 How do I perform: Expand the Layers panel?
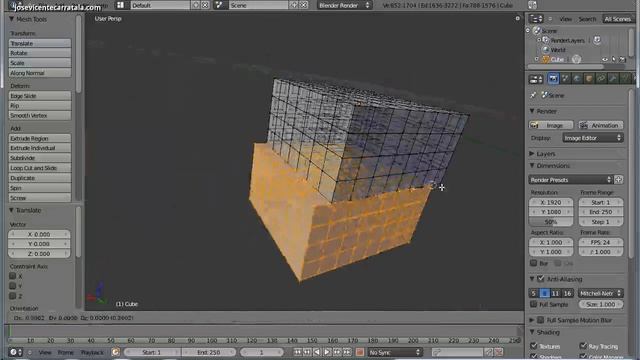point(532,153)
